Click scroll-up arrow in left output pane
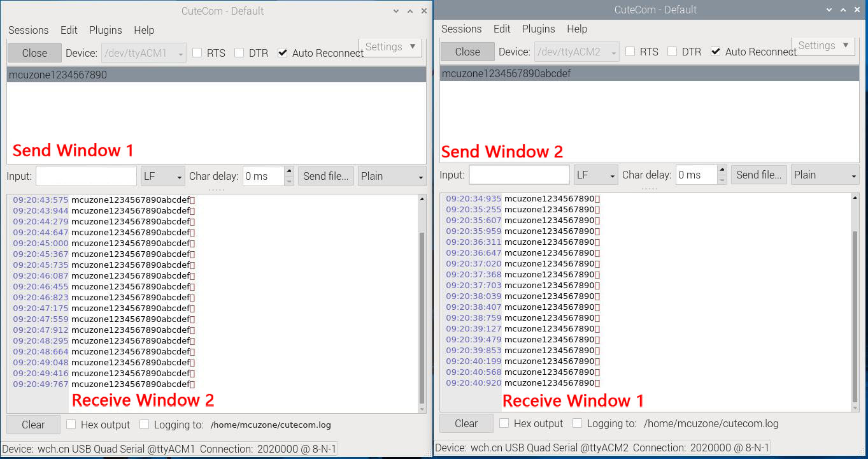Image resolution: width=868 pixels, height=459 pixels. point(422,200)
